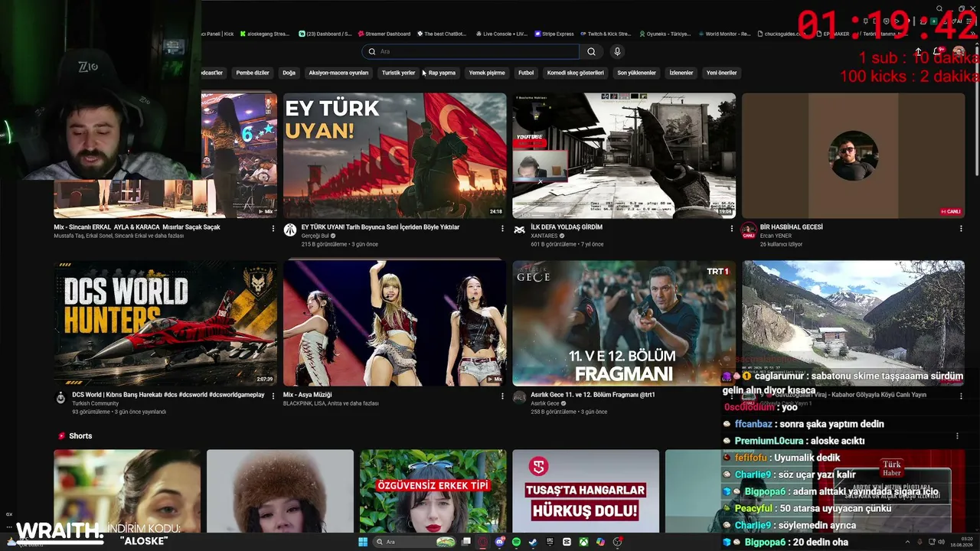Switch to the World Monitor browser tab

[x=726, y=34]
